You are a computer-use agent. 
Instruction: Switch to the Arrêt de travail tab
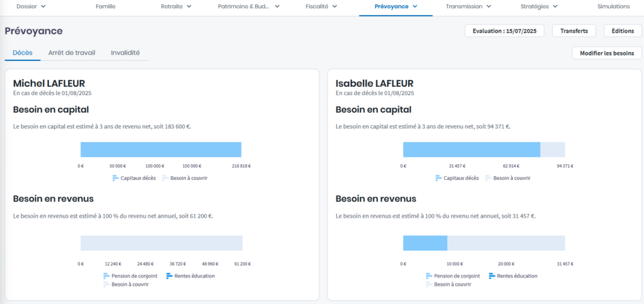pos(72,53)
